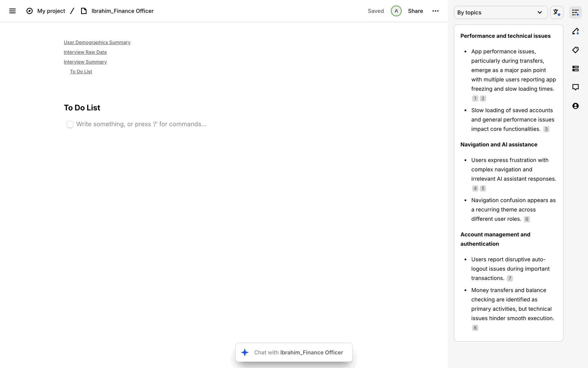
Task: Click the My project breadcrumb
Action: [51, 11]
